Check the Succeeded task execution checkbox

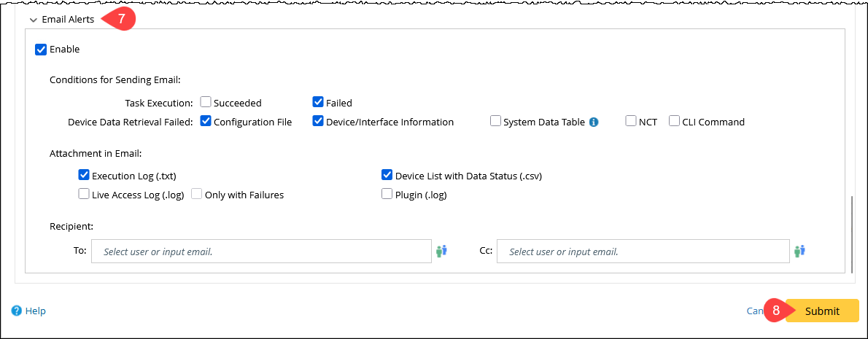(206, 103)
